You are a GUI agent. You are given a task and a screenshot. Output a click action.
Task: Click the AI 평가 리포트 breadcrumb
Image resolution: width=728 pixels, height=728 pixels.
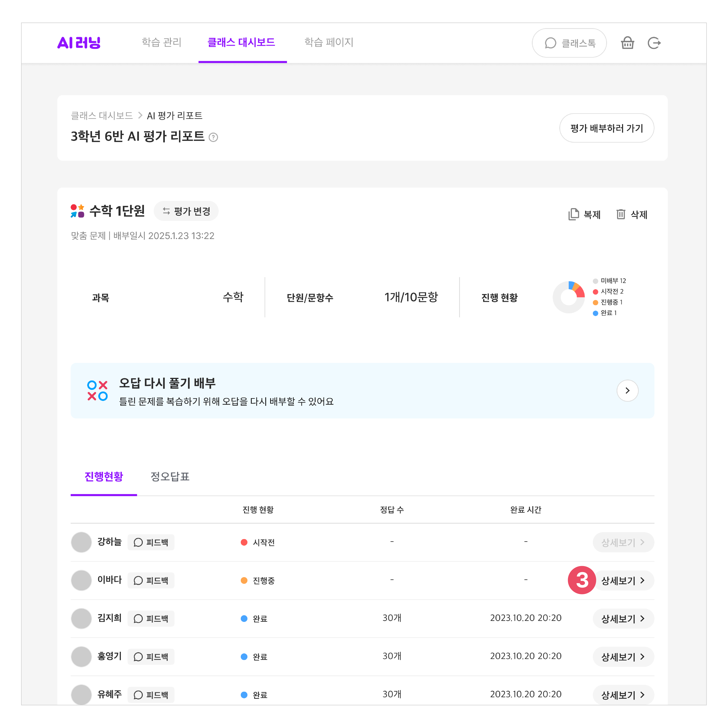tap(175, 116)
